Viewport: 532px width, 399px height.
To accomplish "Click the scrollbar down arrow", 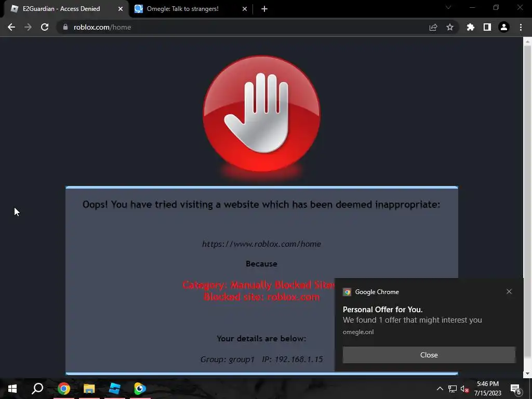I will pos(527,374).
